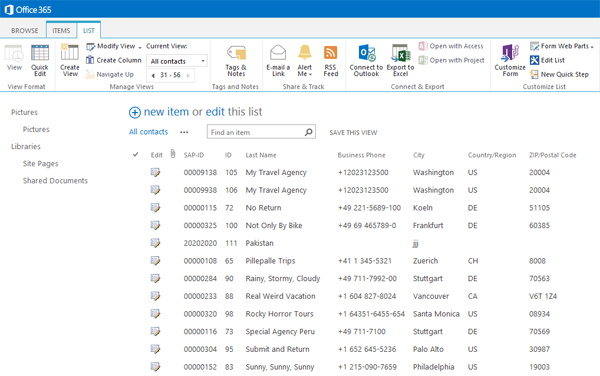Screen dimensions: 600x376
Task: Sort by Business Phone column header
Action: (361, 155)
